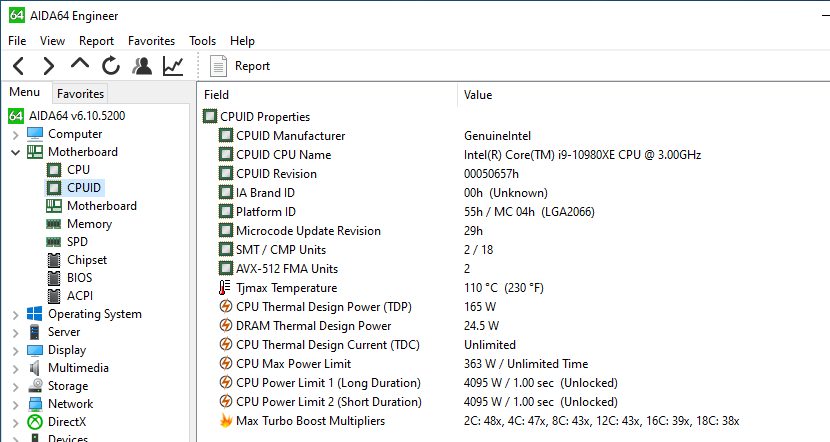The height and width of the screenshot is (442, 830).
Task: Expand the Multimedia tree node
Action: [x=15, y=369]
